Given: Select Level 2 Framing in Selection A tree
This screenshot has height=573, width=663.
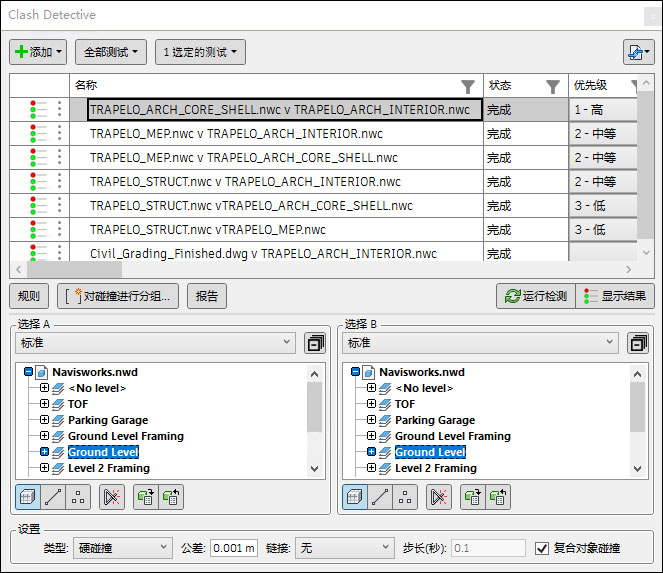Looking at the screenshot, I should [x=109, y=468].
